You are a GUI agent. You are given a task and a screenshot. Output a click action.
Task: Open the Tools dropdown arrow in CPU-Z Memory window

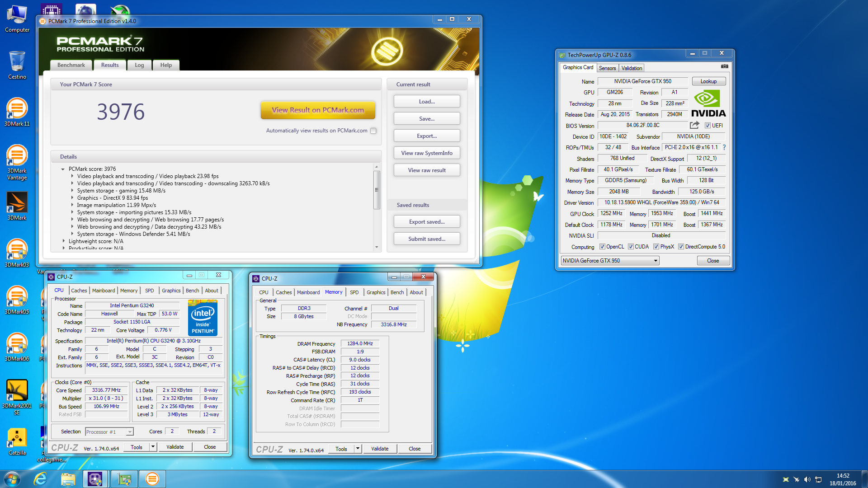pos(358,449)
